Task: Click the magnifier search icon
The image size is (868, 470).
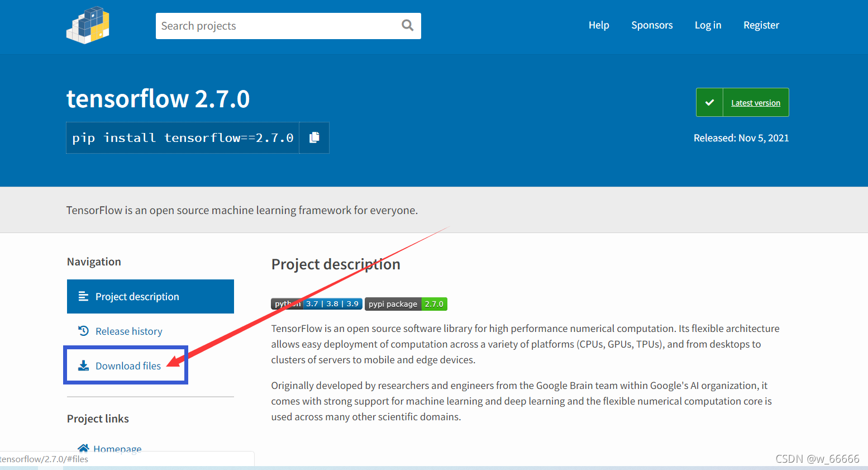Action: pos(408,25)
